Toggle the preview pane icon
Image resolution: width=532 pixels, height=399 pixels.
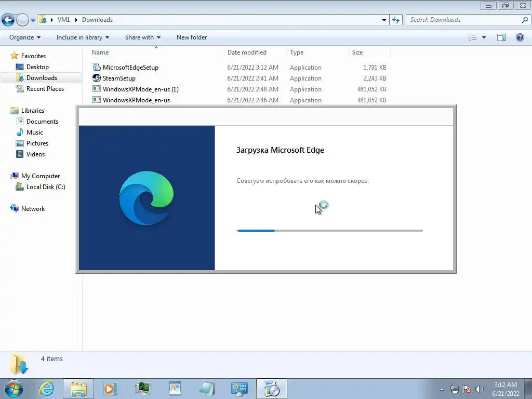(501, 37)
